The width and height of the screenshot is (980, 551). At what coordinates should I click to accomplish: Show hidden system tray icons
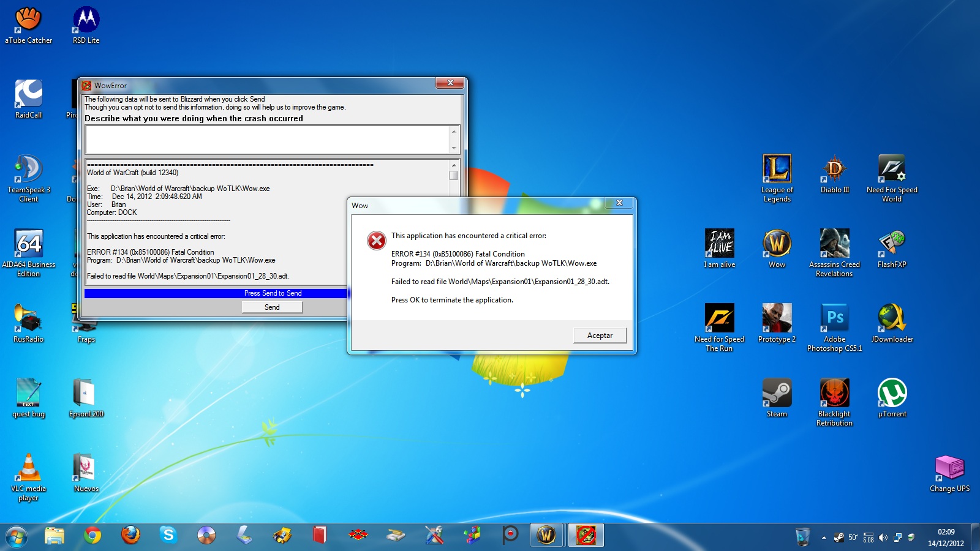[x=824, y=538]
